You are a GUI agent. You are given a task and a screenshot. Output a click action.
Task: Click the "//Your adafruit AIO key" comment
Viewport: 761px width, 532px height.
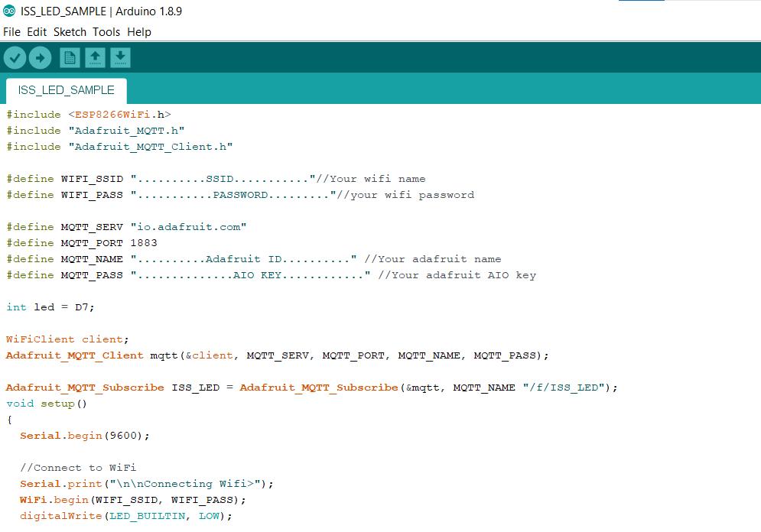tap(457, 274)
